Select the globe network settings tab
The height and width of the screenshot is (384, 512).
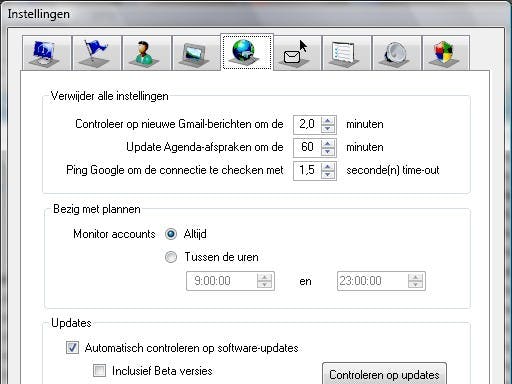point(247,52)
